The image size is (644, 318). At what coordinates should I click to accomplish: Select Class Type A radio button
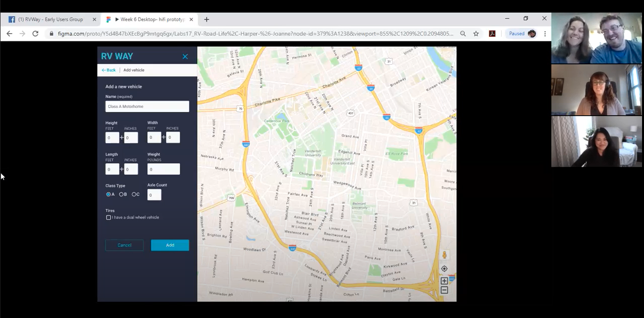tap(108, 194)
